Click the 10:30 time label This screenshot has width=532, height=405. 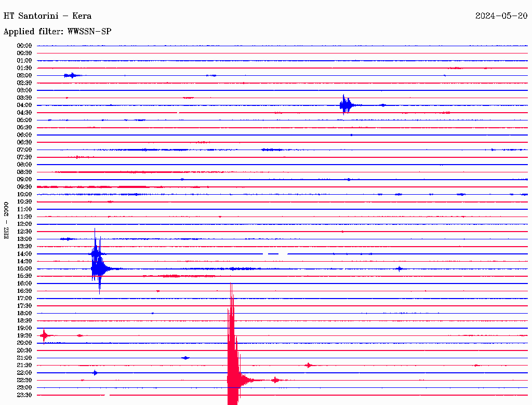click(x=24, y=202)
